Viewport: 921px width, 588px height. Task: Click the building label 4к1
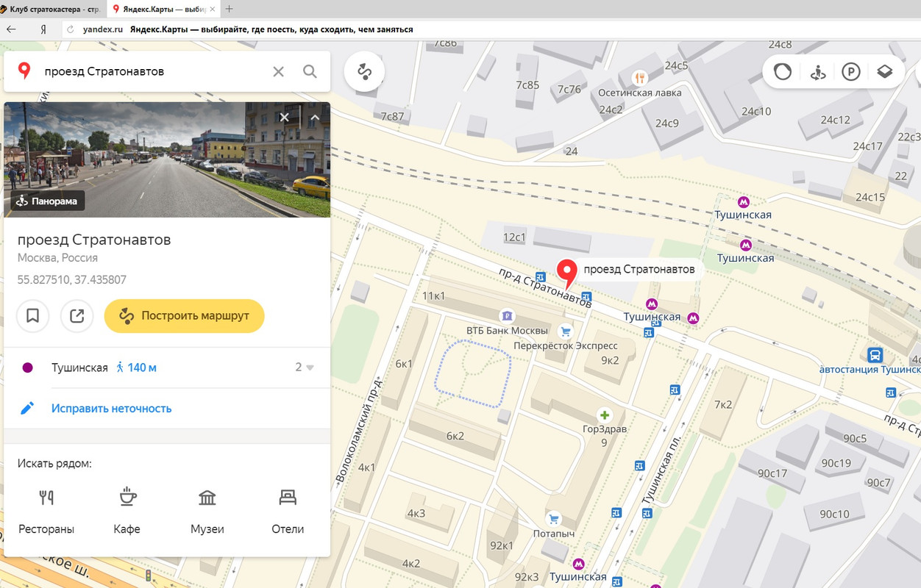pyautogui.click(x=366, y=467)
